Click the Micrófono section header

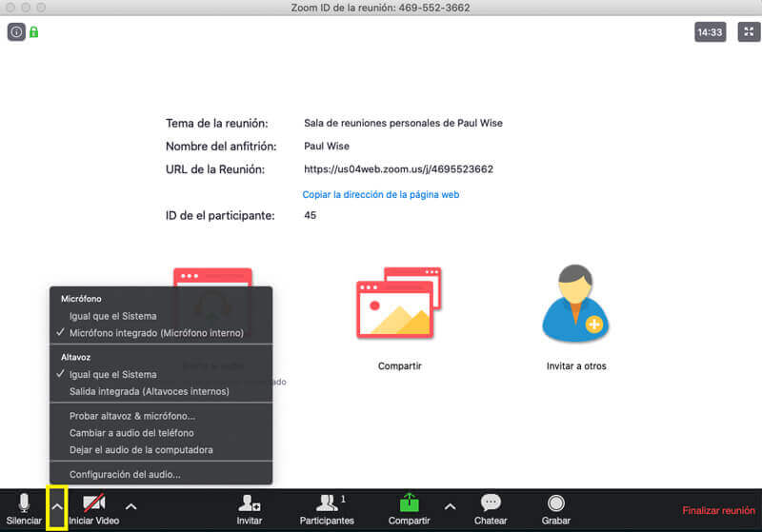pyautogui.click(x=81, y=299)
